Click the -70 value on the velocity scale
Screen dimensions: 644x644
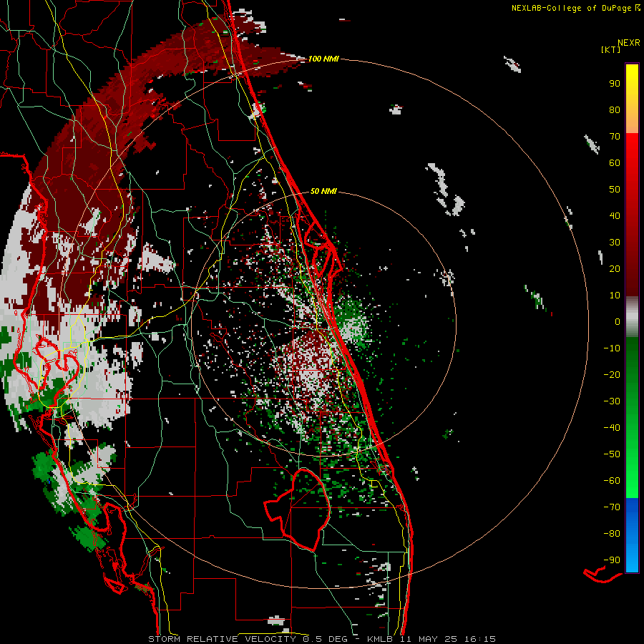612,507
